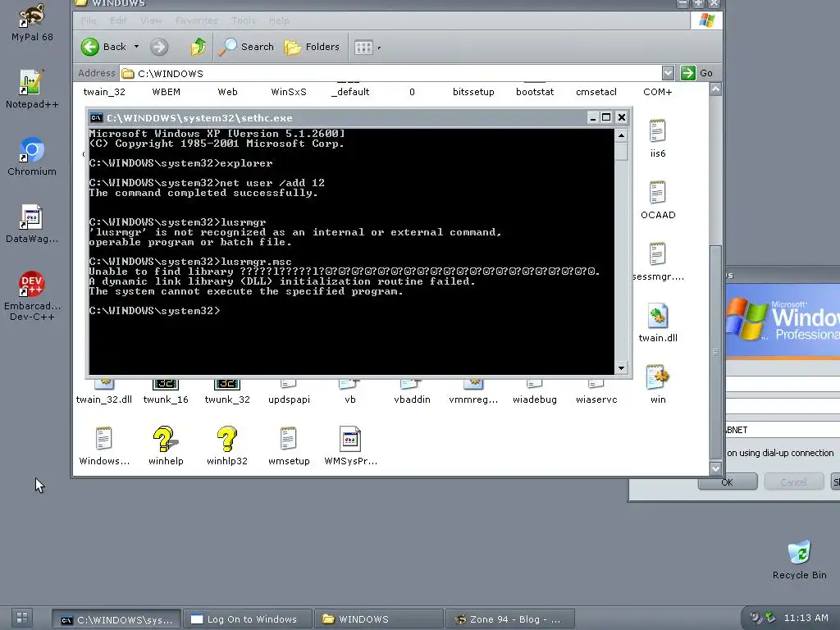Expand the Address bar dropdown

668,73
